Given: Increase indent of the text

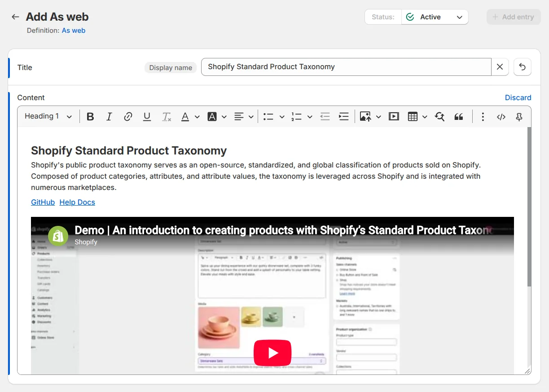Looking at the screenshot, I should [344, 117].
